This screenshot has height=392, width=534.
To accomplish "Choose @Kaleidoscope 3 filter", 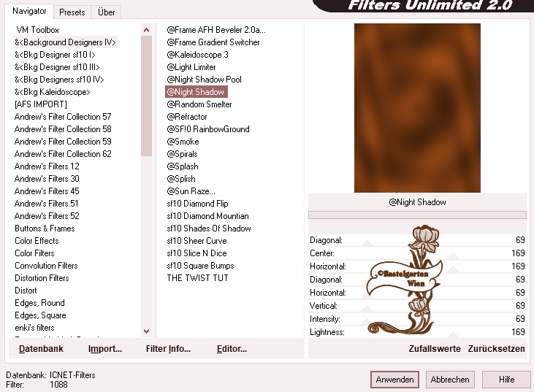I will tap(197, 55).
